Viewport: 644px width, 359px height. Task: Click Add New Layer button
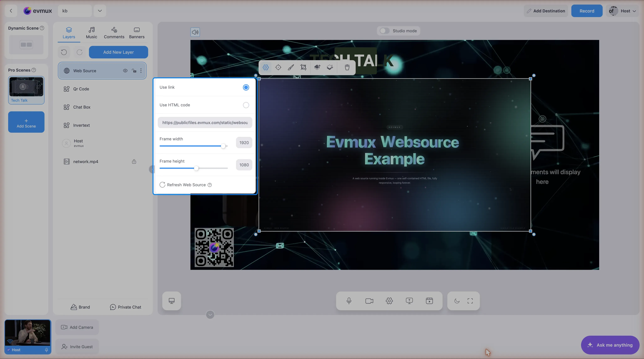click(119, 52)
